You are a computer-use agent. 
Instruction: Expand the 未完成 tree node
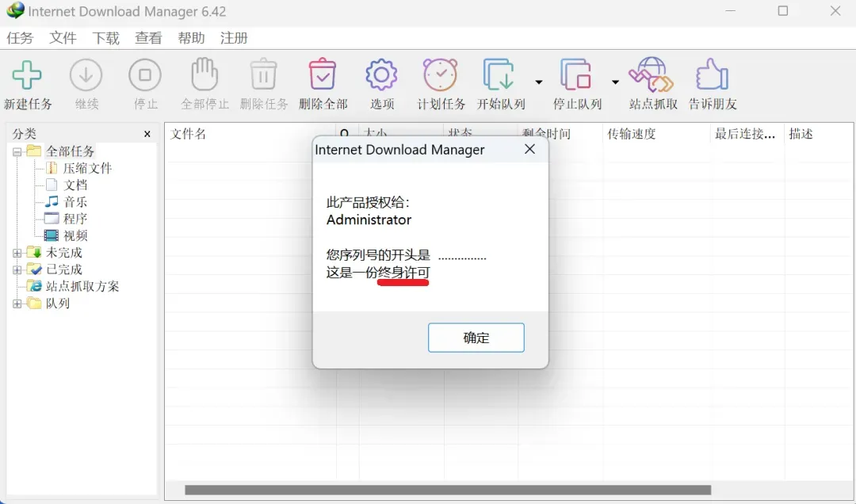tap(17, 253)
